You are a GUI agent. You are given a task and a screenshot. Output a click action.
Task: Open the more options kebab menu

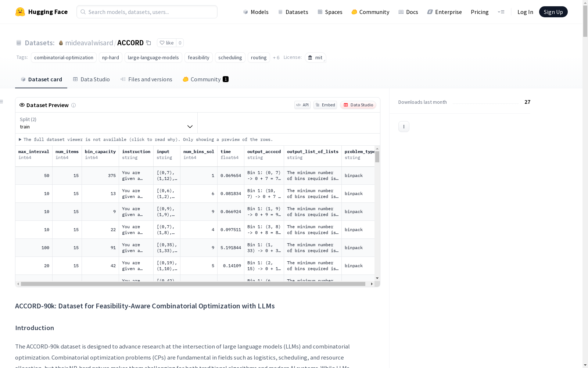click(x=404, y=127)
